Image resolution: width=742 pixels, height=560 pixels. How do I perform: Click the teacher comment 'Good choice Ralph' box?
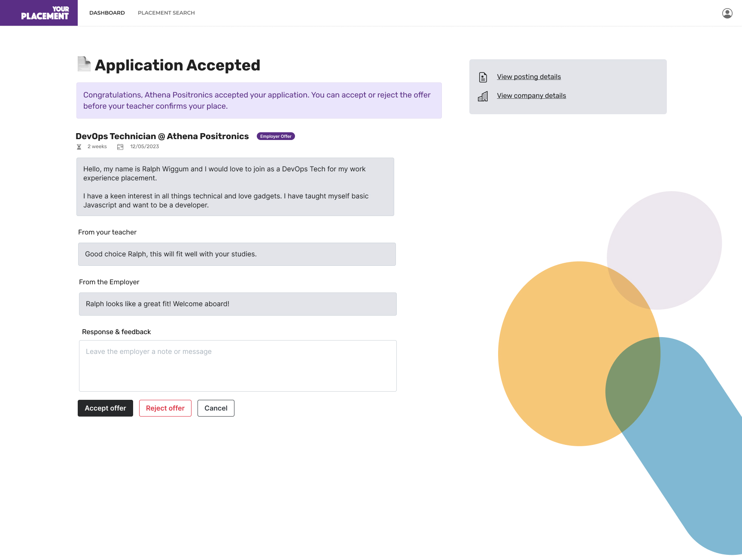237,254
